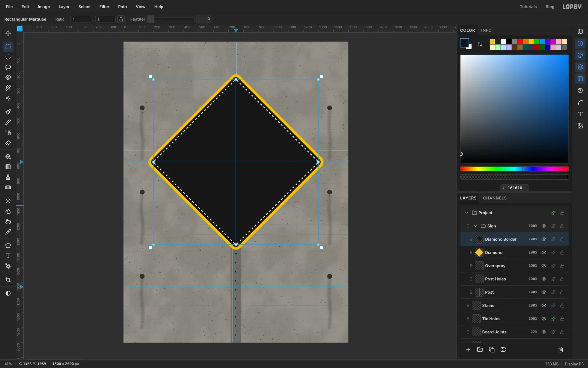Swap foreground and background colors

pos(480,44)
